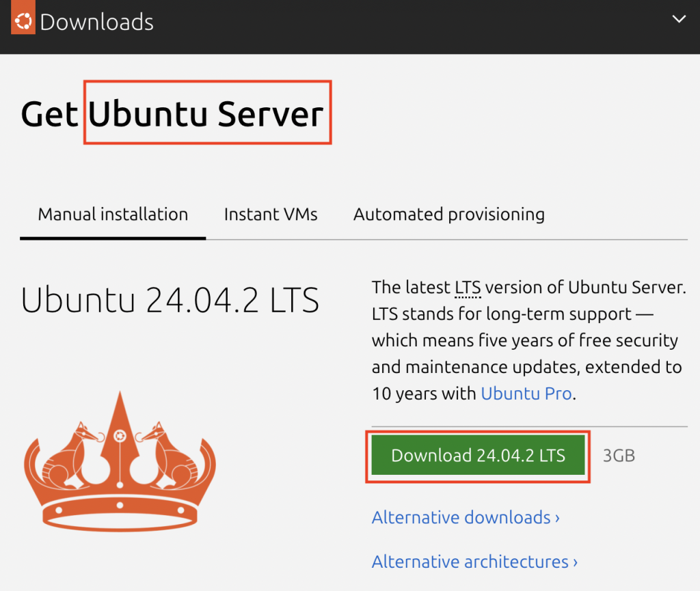Switch to the Instant VMs tab
This screenshot has width=700, height=591.
point(271,215)
